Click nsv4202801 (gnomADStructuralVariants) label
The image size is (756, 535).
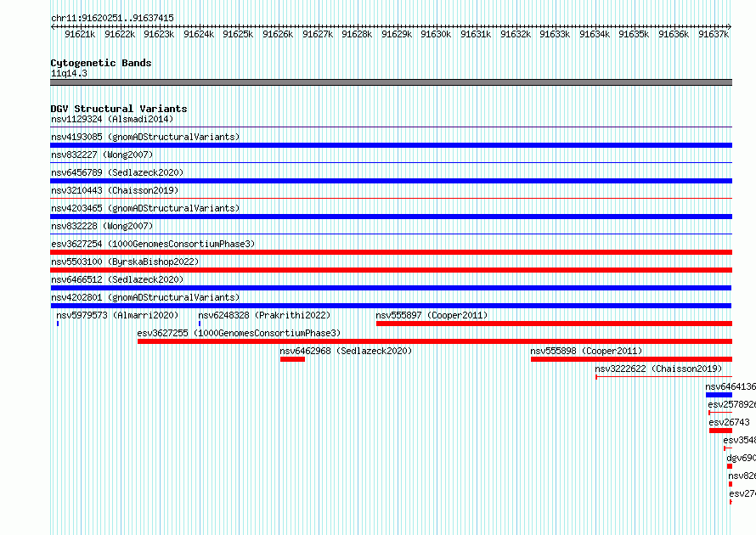145,297
